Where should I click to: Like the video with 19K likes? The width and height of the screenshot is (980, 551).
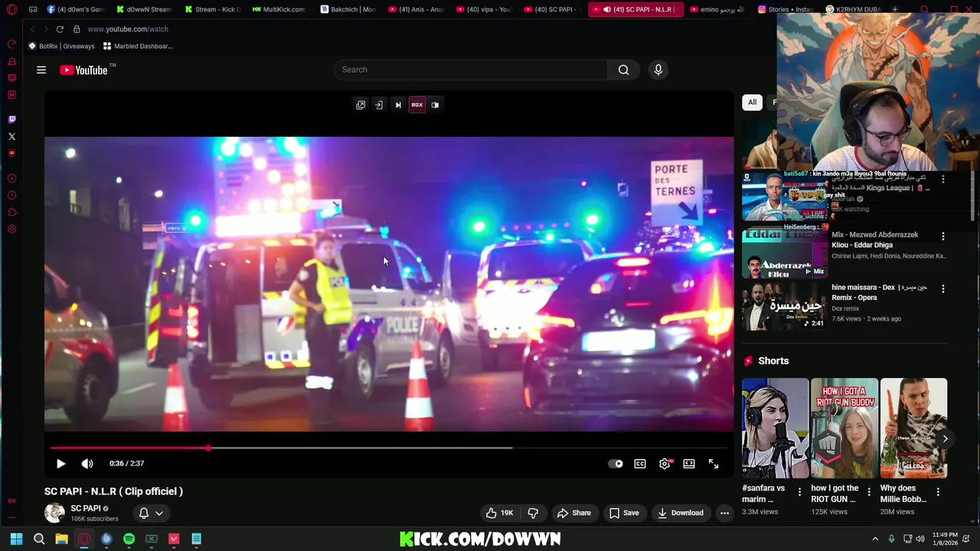coord(499,513)
